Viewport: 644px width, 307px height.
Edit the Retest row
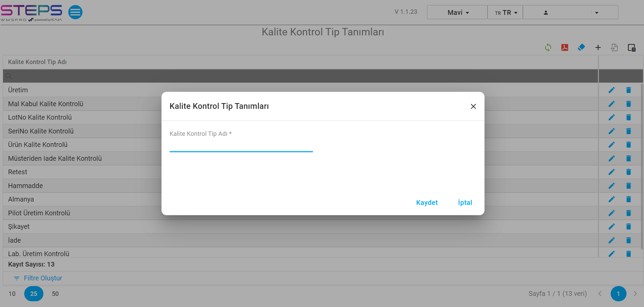(x=612, y=172)
